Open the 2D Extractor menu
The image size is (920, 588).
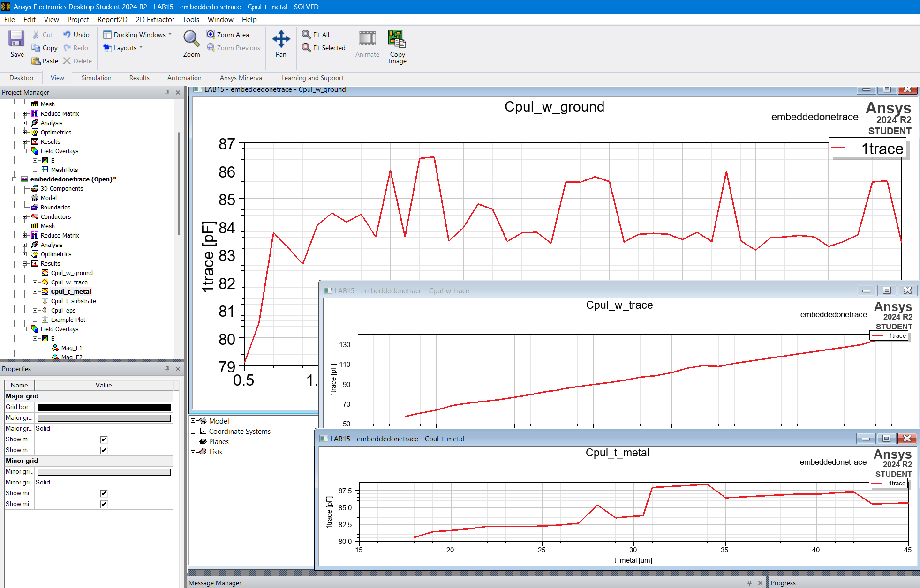coord(155,19)
